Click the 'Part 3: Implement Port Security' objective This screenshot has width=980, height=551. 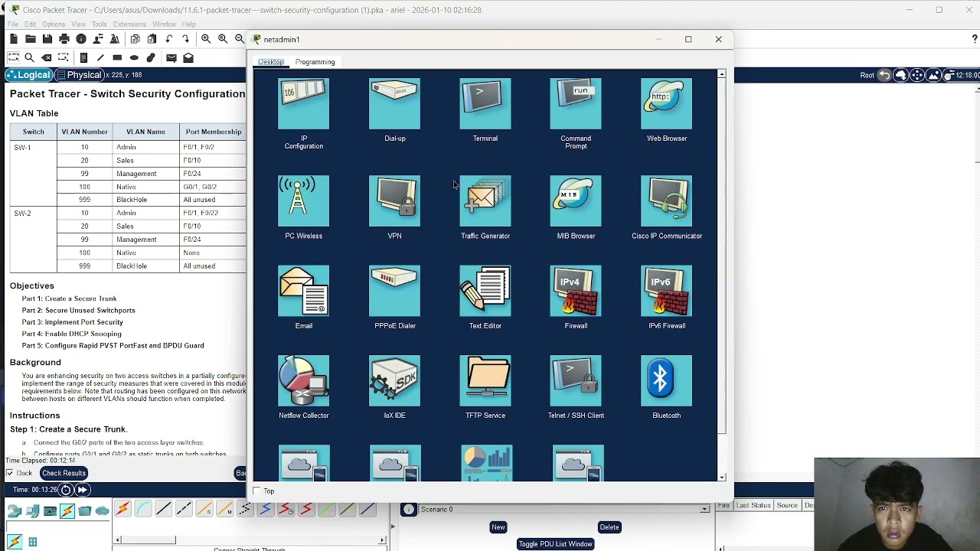point(72,322)
